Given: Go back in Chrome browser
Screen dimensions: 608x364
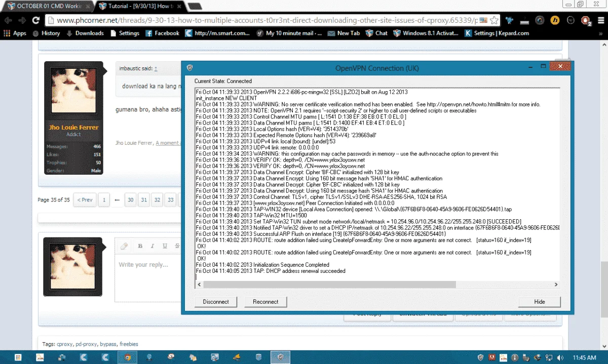Looking at the screenshot, I should point(8,20).
